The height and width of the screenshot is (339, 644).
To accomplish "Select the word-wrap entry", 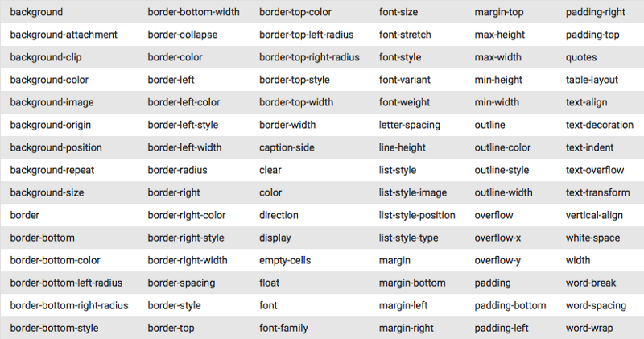I will coord(589,329).
